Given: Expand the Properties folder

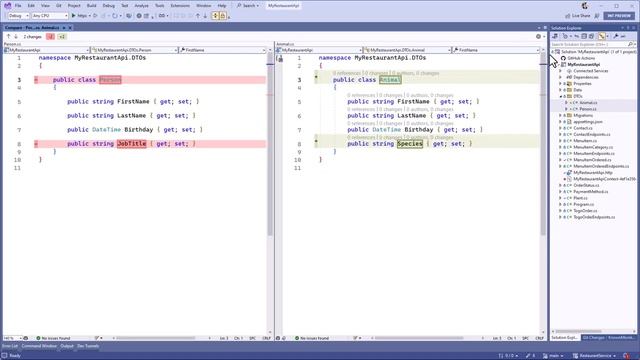Looking at the screenshot, I should click(x=560, y=84).
